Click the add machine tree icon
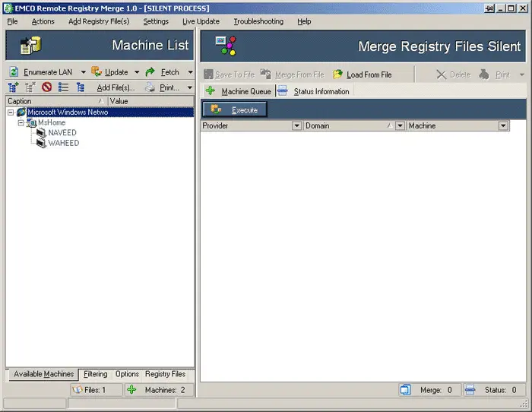 14,88
